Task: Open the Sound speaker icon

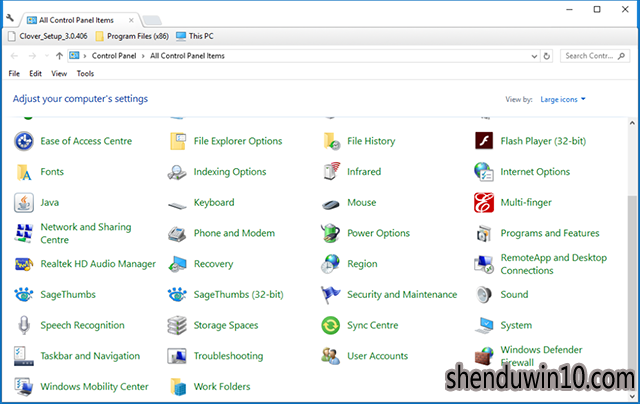Action: pyautogui.click(x=484, y=295)
